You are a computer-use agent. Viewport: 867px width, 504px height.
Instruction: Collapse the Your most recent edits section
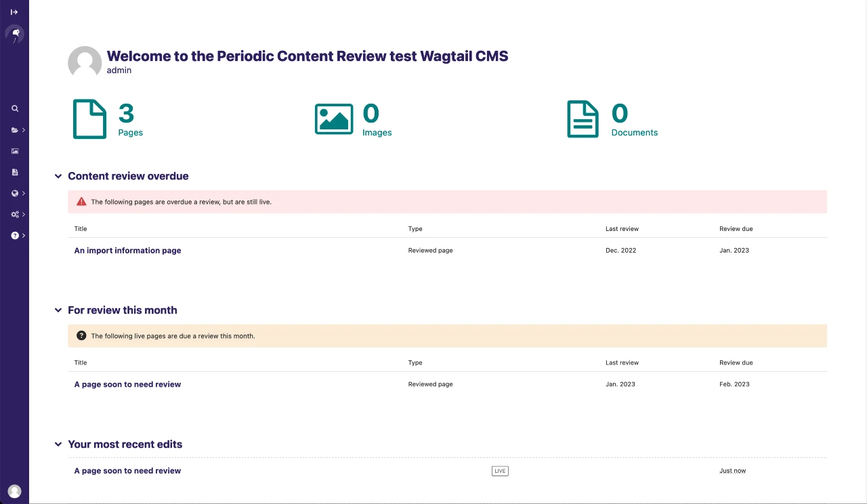[58, 444]
